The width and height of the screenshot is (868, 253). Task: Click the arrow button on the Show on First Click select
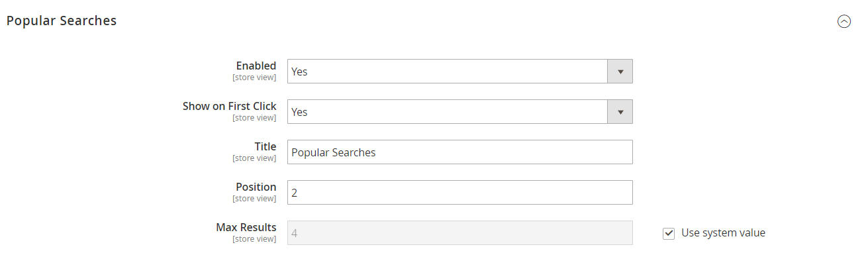620,112
